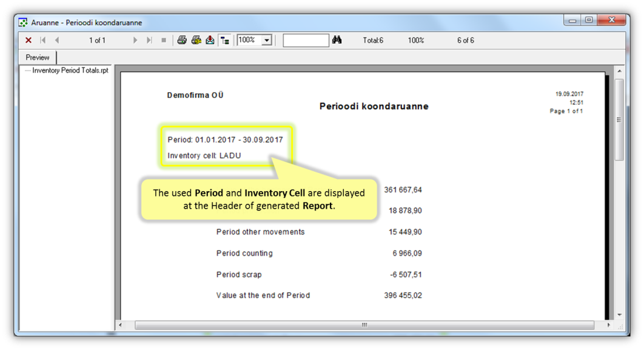The height and width of the screenshot is (350, 644).
Task: Open the 100% zoom dropdown
Action: 266,41
